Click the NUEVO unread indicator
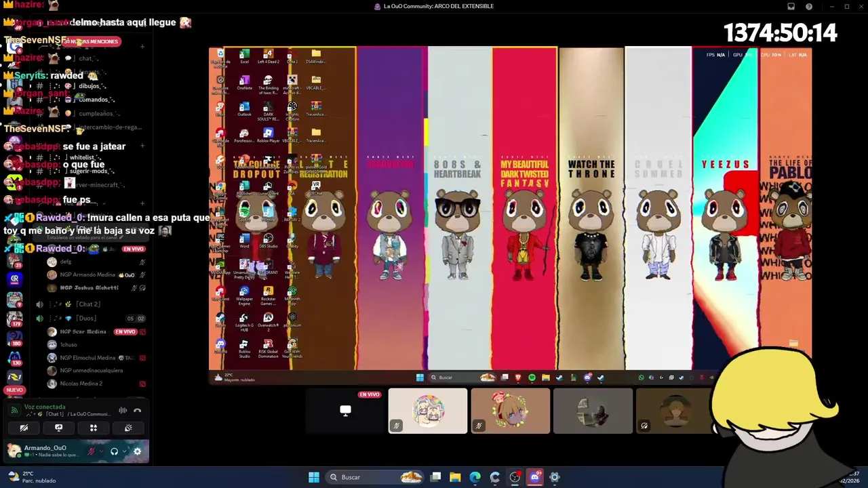The image size is (868, 488). [x=14, y=390]
